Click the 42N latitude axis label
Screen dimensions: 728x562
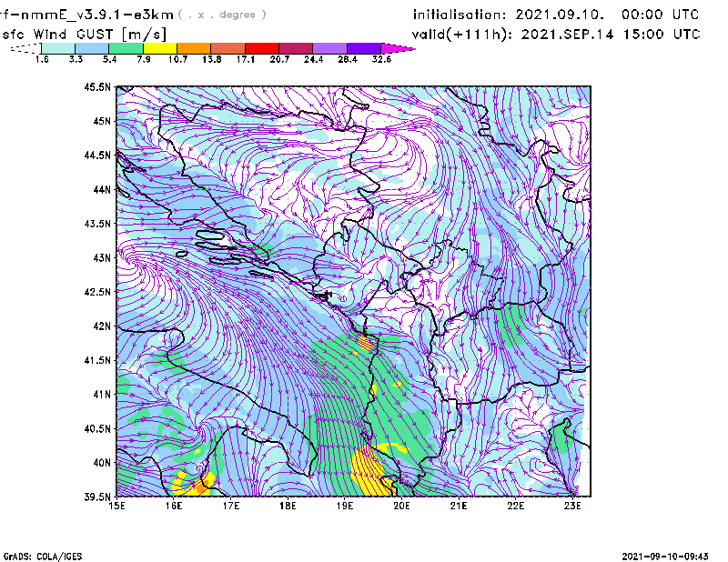click(102, 326)
